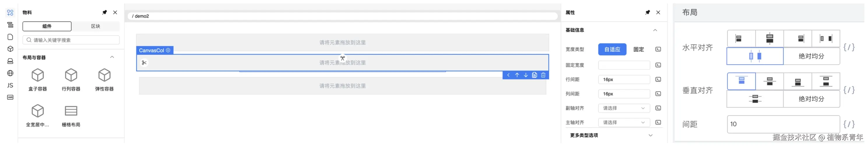Open the 副轴对齐 dropdown
The width and height of the screenshot is (868, 146).
(624, 108)
